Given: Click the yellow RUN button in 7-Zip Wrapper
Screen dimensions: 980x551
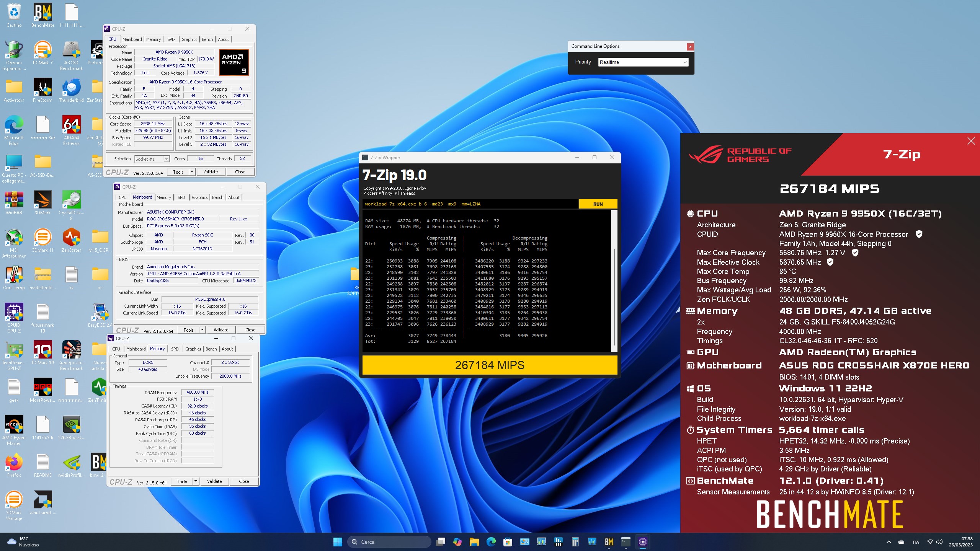Looking at the screenshot, I should (598, 204).
